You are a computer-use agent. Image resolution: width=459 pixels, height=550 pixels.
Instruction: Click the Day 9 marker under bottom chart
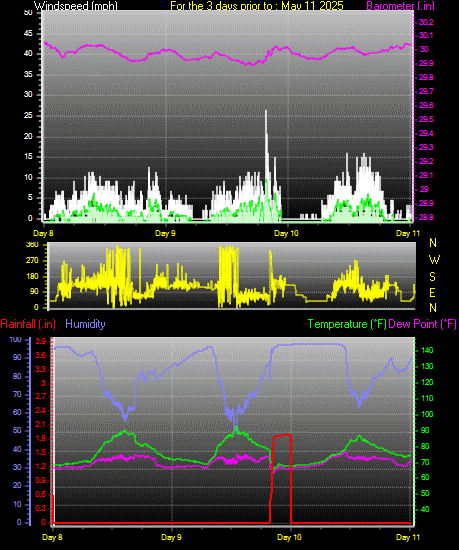pyautogui.click(x=171, y=537)
